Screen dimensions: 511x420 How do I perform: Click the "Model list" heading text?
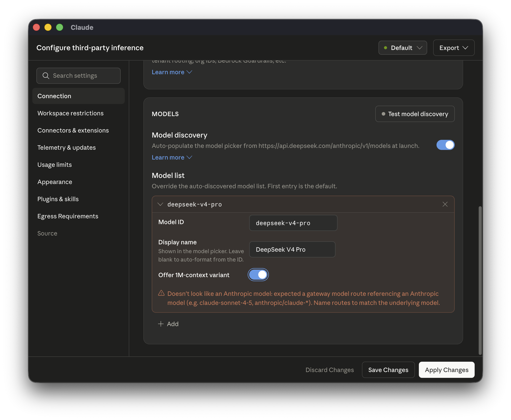[x=168, y=175]
